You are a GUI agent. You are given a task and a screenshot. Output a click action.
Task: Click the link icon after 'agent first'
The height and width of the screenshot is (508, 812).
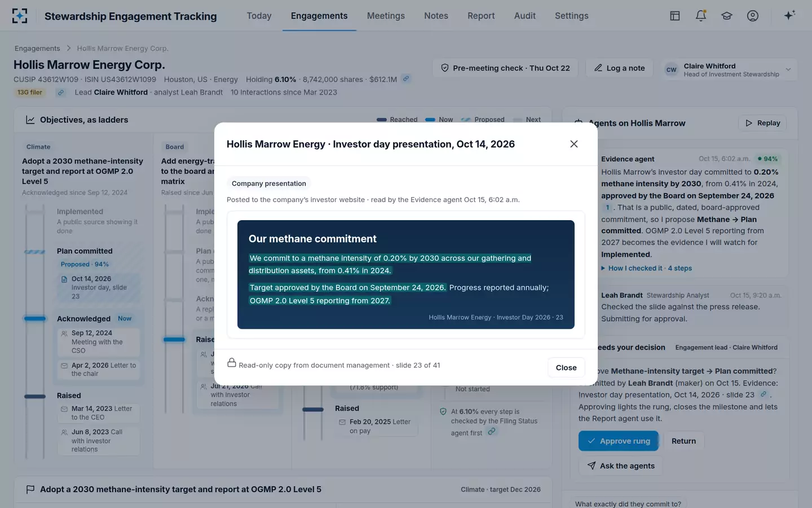[x=492, y=432]
